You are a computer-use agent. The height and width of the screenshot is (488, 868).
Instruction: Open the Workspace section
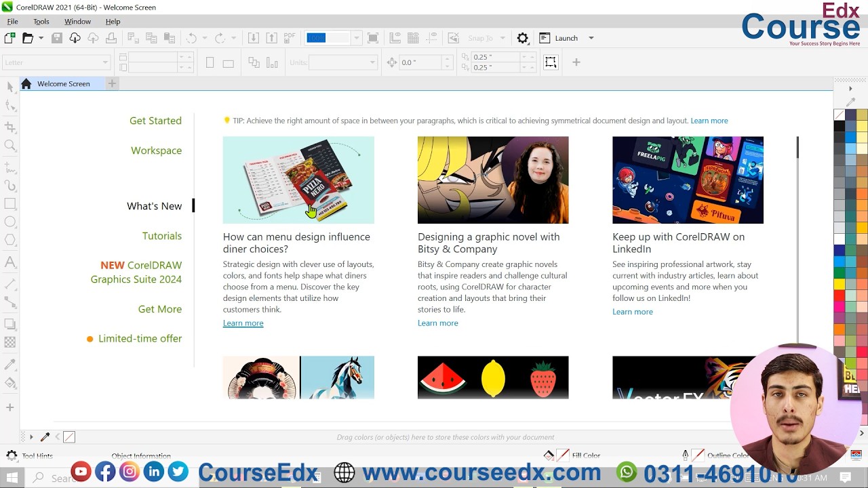(x=156, y=150)
